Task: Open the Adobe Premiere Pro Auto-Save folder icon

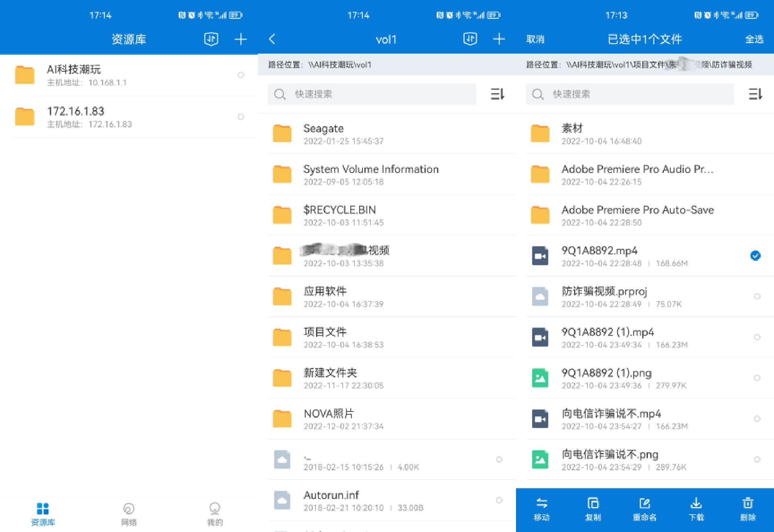Action: pos(540,215)
